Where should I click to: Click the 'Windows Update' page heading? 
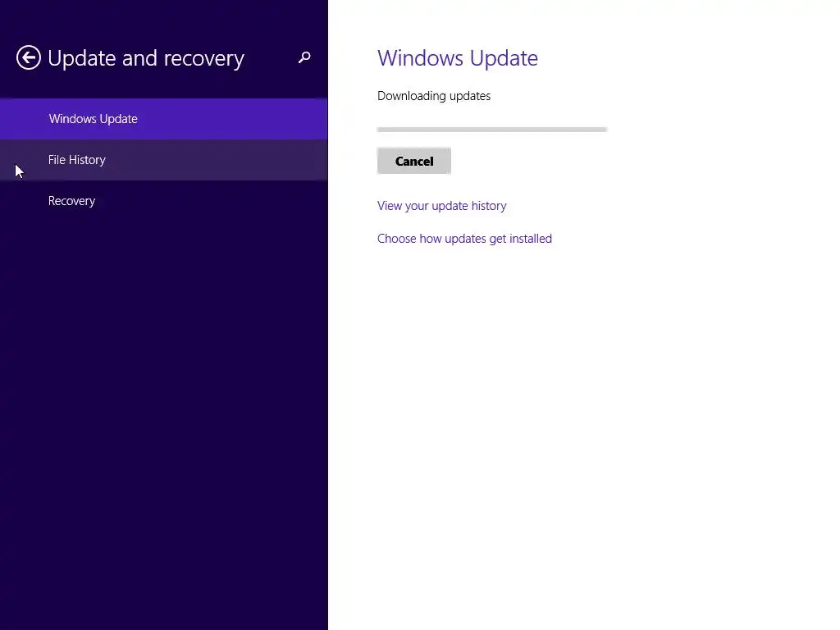pyautogui.click(x=458, y=58)
